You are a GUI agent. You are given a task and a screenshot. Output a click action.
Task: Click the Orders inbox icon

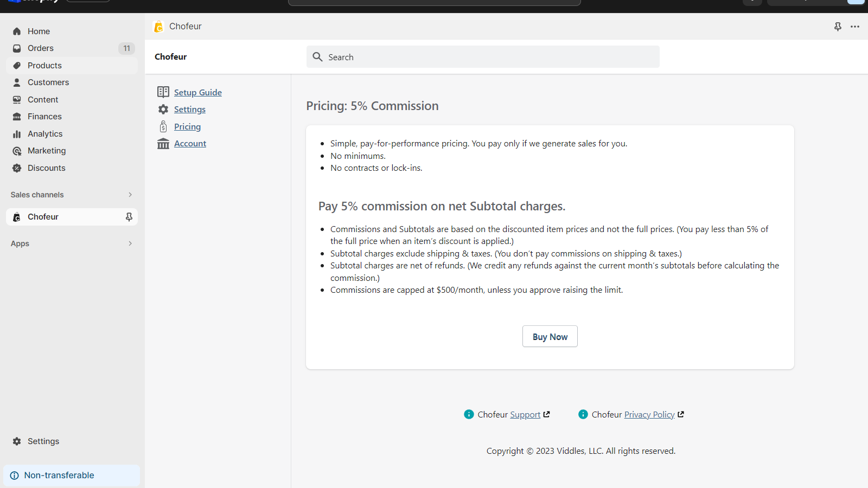point(17,48)
